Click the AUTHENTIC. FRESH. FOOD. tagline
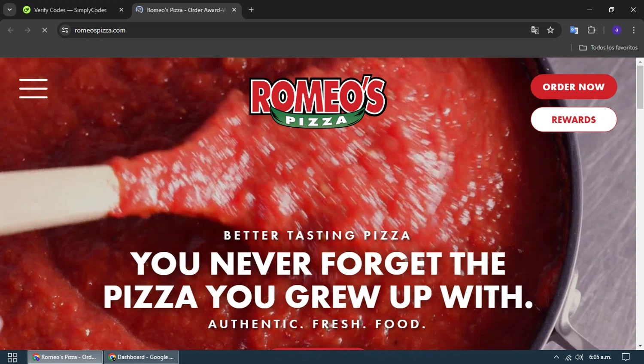The width and height of the screenshot is (644, 364). click(x=318, y=324)
